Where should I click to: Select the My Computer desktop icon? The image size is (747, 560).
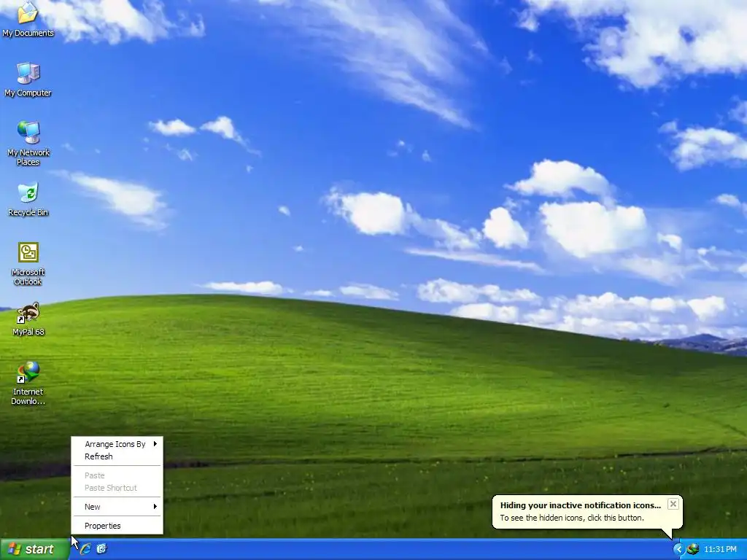(x=28, y=79)
